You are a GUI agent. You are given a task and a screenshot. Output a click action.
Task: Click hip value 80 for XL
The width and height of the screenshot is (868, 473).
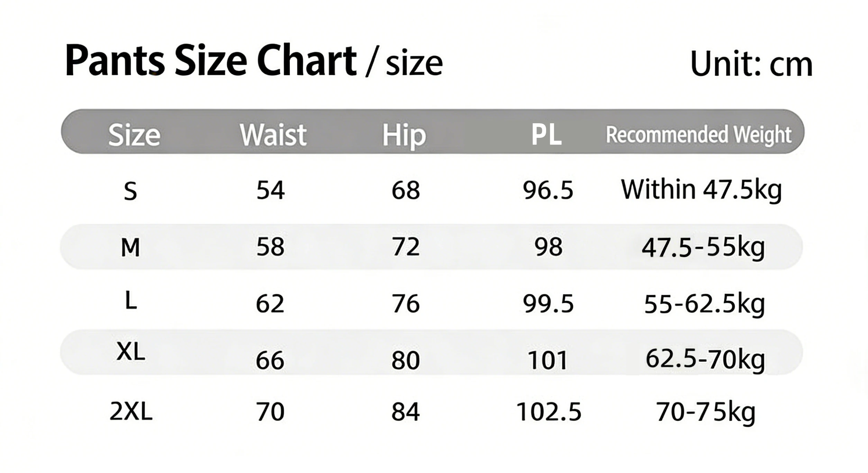pyautogui.click(x=406, y=360)
